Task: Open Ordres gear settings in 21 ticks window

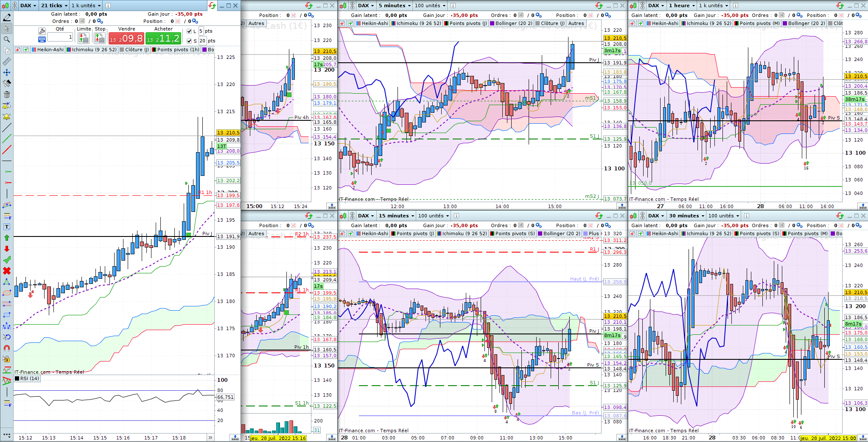Action: [x=99, y=21]
